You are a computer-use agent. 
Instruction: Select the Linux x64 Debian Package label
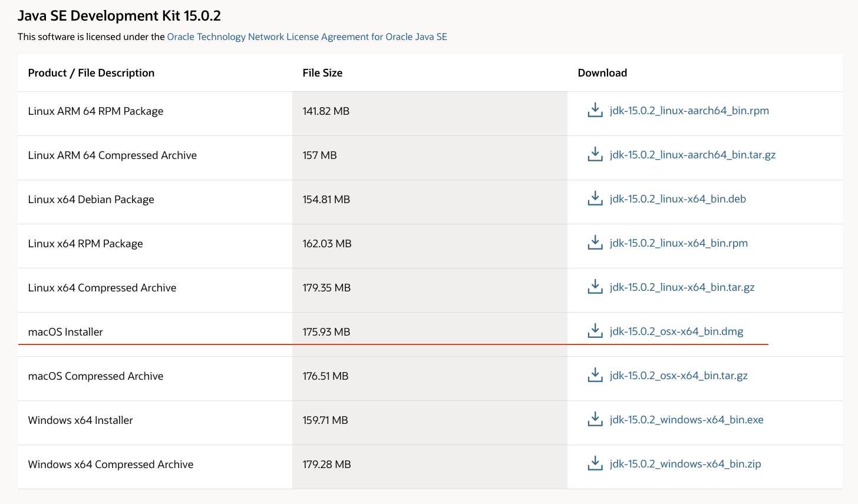tap(91, 200)
